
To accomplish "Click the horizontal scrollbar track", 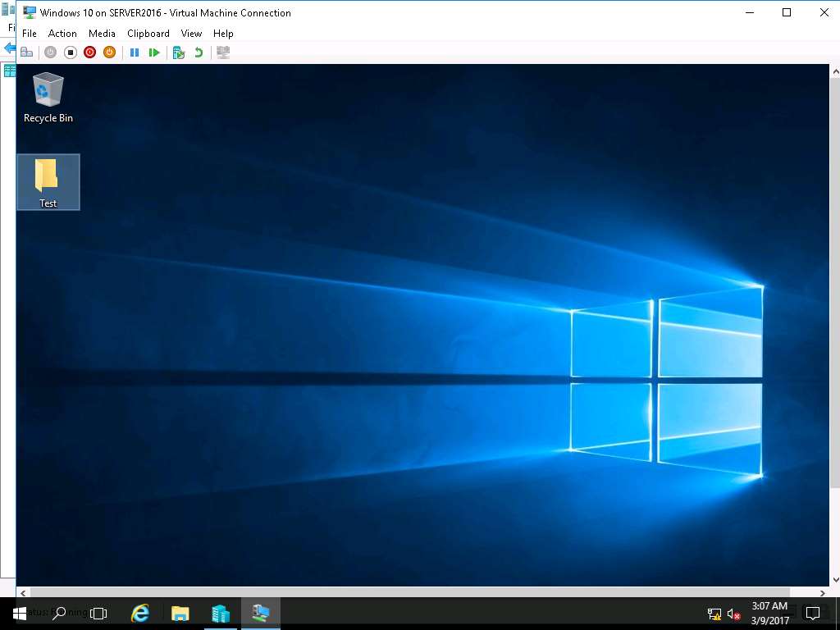I will 422,592.
